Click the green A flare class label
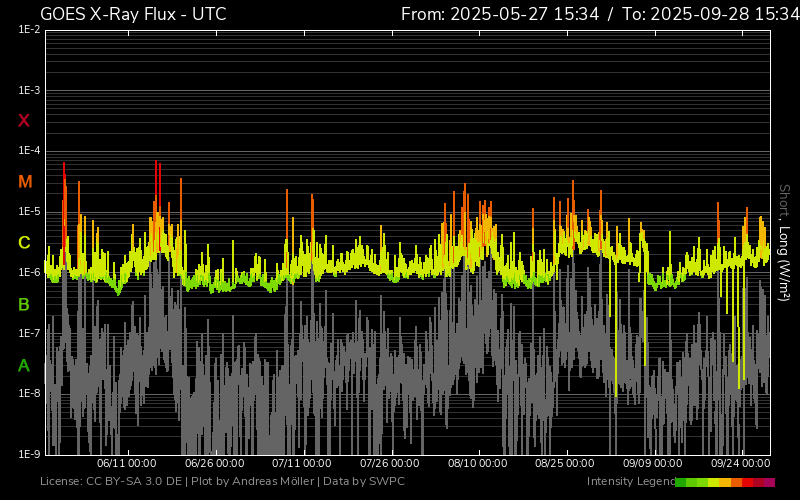800x500 pixels. [x=24, y=366]
